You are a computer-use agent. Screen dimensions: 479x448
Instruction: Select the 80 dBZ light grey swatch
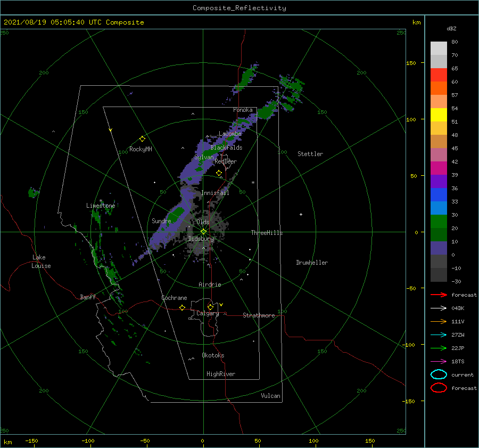coord(439,48)
